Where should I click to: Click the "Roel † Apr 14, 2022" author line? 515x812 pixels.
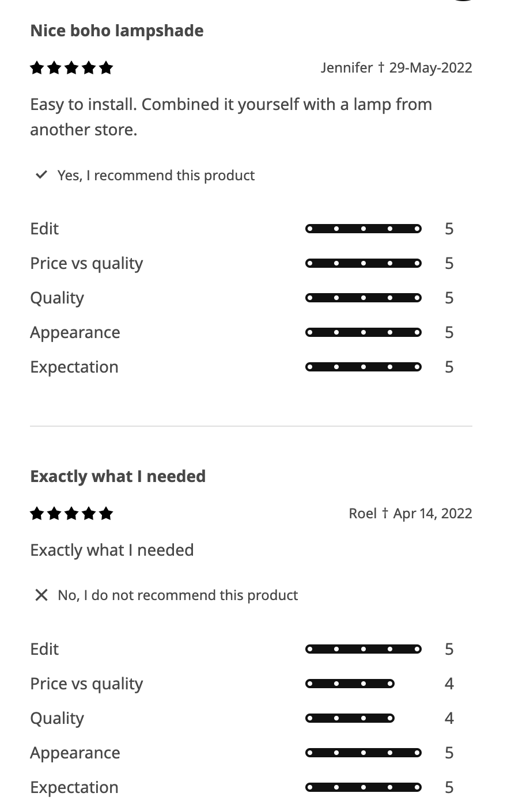point(410,513)
